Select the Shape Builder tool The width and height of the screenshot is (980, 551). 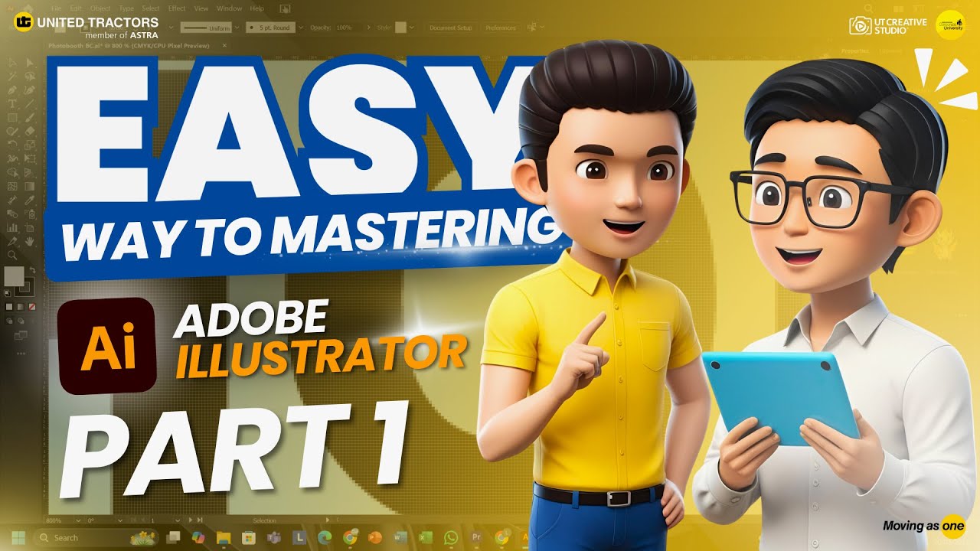pos(12,173)
